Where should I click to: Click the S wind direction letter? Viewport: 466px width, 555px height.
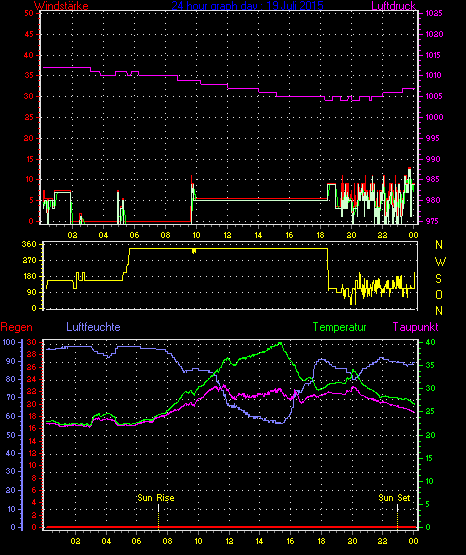439,279
